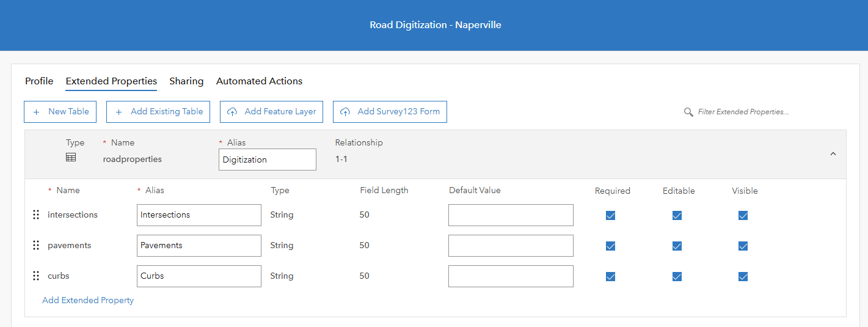Collapse the roadproperties table section
868x327 pixels.
(833, 154)
